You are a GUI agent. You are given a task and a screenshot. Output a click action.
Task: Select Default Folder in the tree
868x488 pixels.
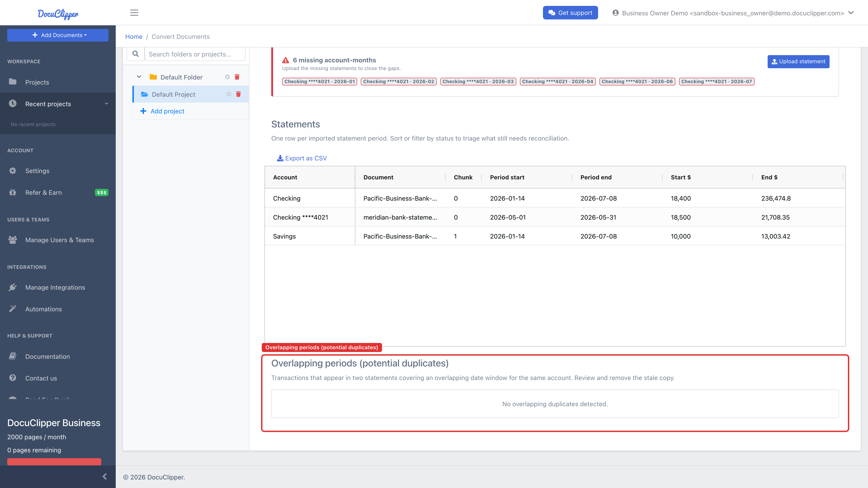(181, 77)
